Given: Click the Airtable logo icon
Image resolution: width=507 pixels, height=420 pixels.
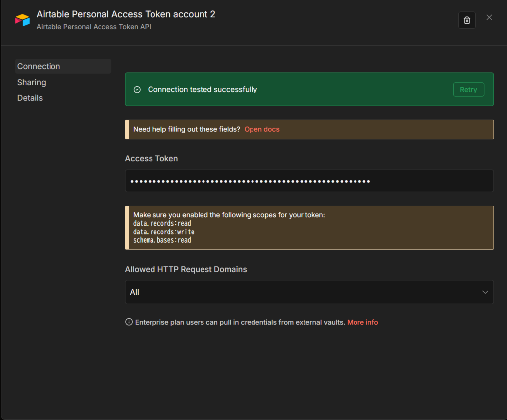Looking at the screenshot, I should [22, 20].
